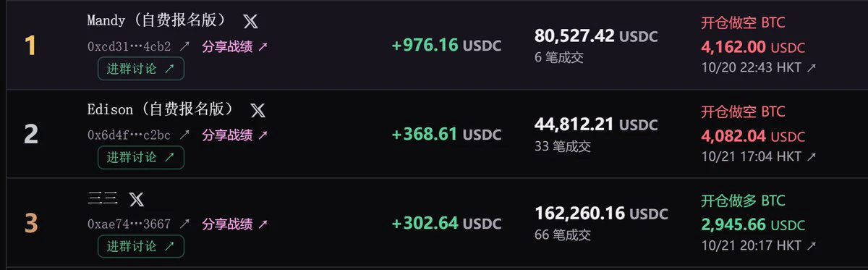Click arrow icon beside address 0xcd31…4cb2
Viewport: 868px width, 270px height.
click(x=184, y=46)
